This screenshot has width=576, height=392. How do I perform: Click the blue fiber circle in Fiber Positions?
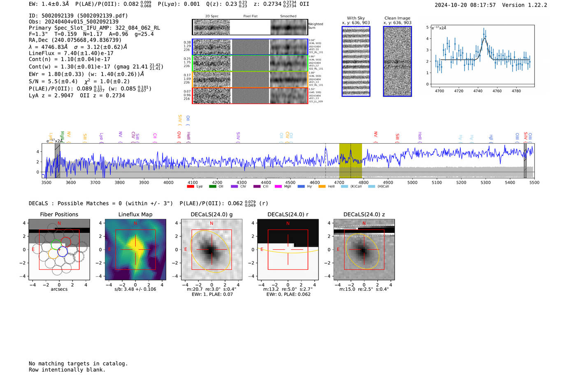[x=62, y=251]
